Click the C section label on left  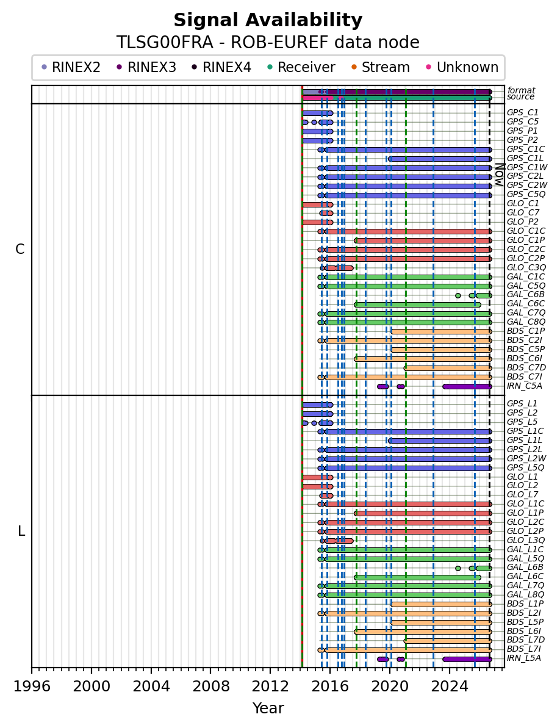[x=20, y=250]
